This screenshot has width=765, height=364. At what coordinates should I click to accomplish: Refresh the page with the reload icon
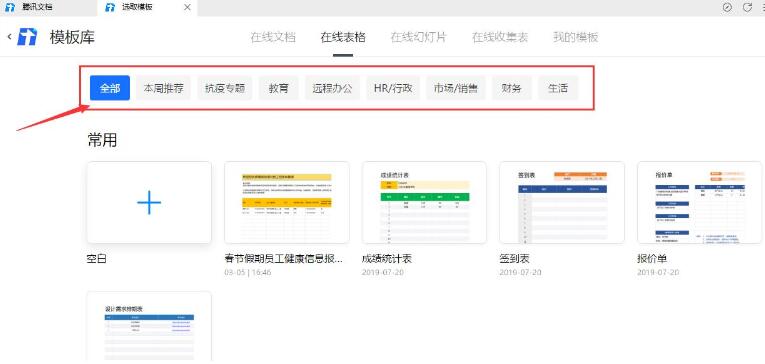pyautogui.click(x=747, y=7)
